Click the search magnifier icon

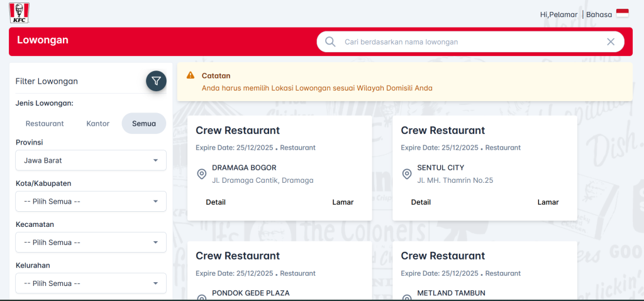pos(330,42)
